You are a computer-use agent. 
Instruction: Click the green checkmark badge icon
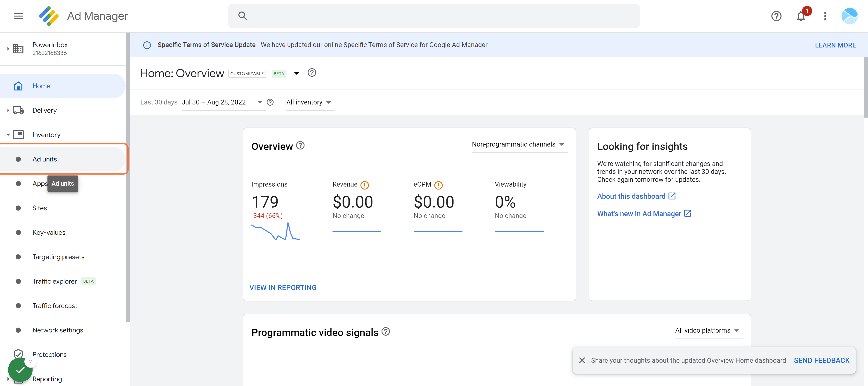[x=20, y=370]
